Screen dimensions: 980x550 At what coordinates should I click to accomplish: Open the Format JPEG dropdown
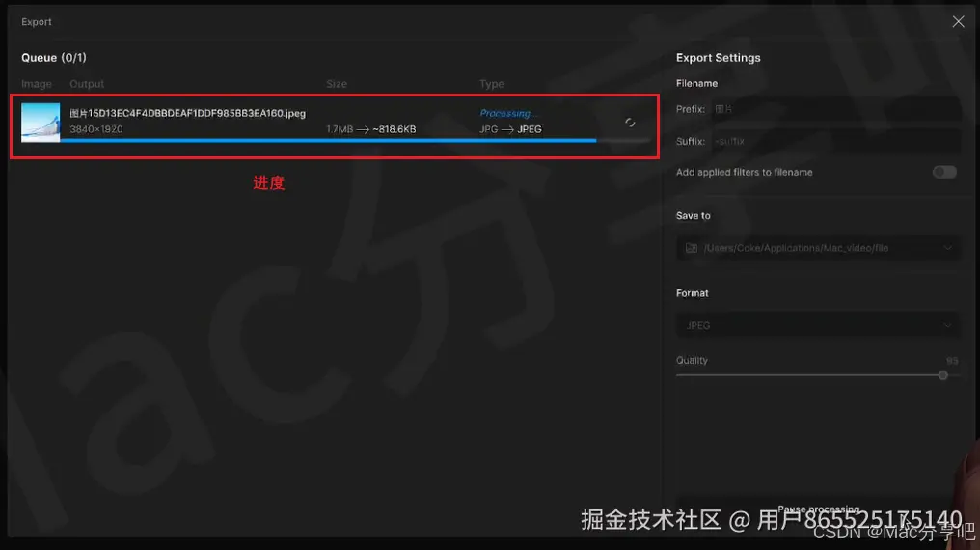(x=818, y=325)
